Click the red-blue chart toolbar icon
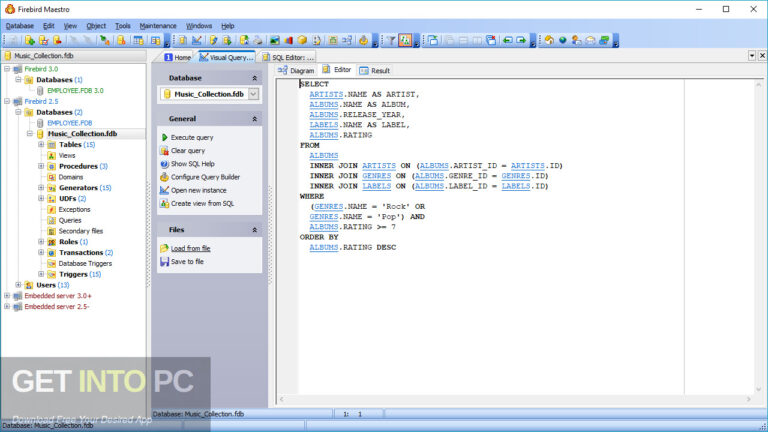The height and width of the screenshot is (432, 768). 288,40
